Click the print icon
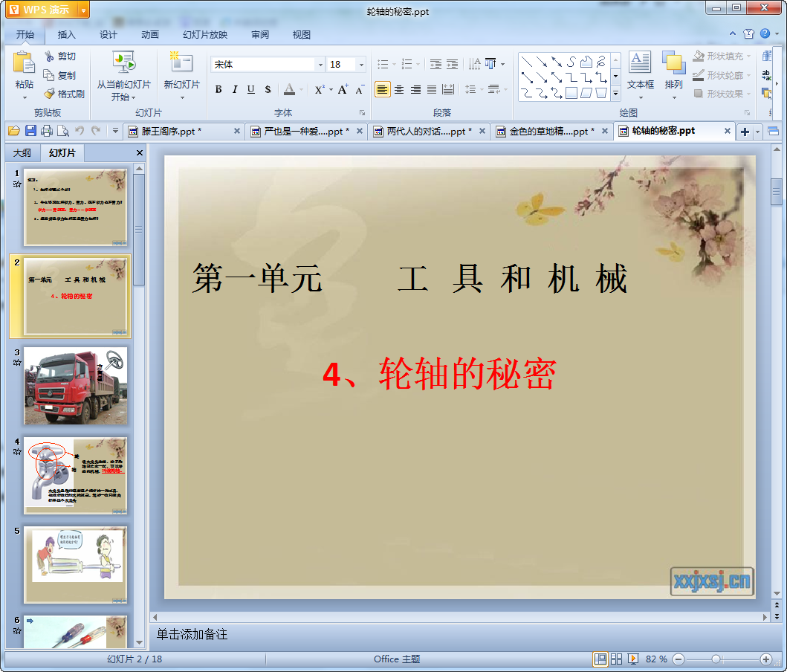787x672 pixels. [47, 131]
